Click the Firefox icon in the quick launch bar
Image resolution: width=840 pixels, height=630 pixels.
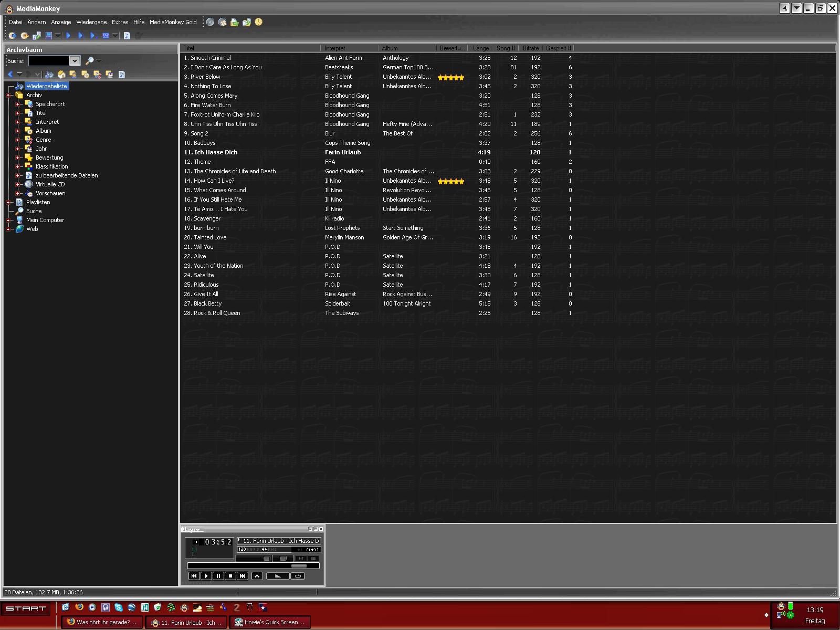pos(79,607)
